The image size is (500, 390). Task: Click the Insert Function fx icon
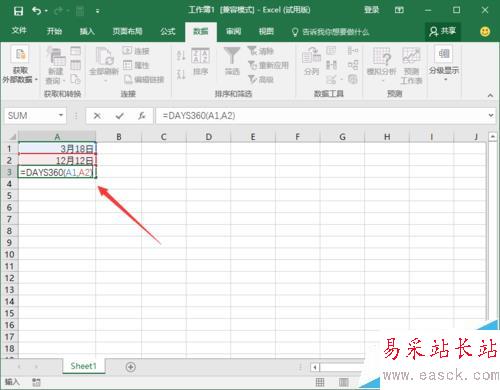142,116
